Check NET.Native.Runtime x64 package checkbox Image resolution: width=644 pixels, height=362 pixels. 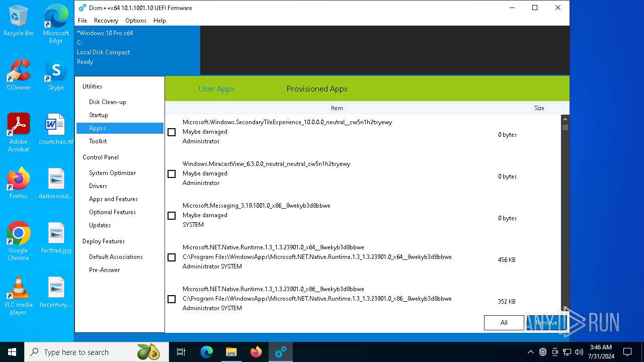click(172, 257)
